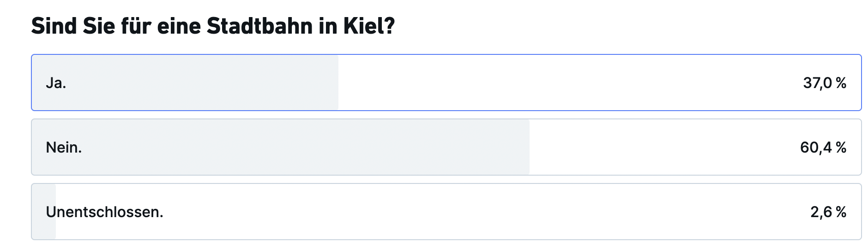
Task: Click the white area of Unentschlossen row
Action: click(x=485, y=212)
